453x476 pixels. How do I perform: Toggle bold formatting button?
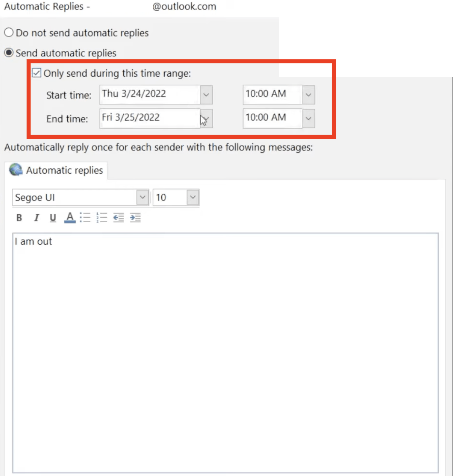click(x=19, y=218)
